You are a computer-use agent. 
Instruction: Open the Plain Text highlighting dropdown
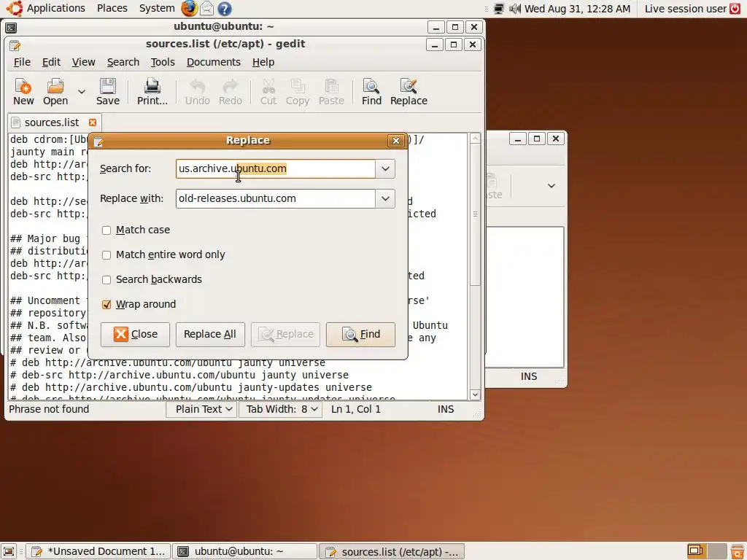tap(202, 409)
